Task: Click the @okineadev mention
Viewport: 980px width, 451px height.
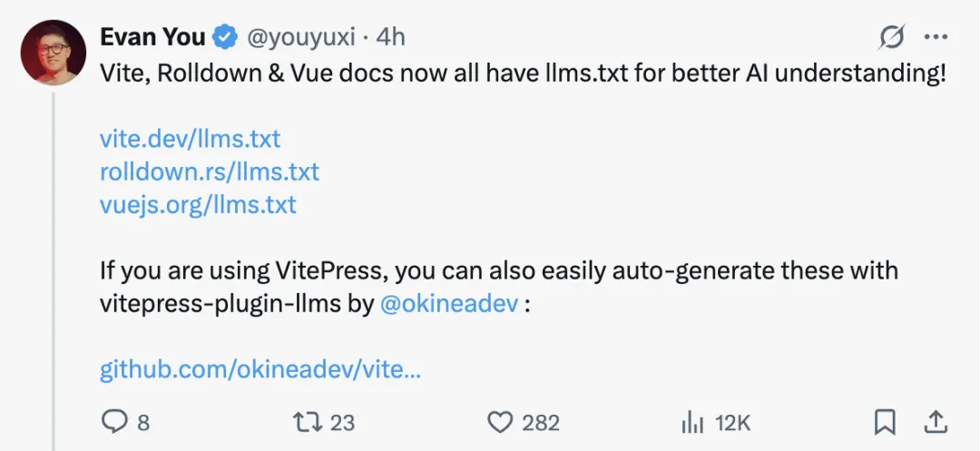Action: click(449, 304)
